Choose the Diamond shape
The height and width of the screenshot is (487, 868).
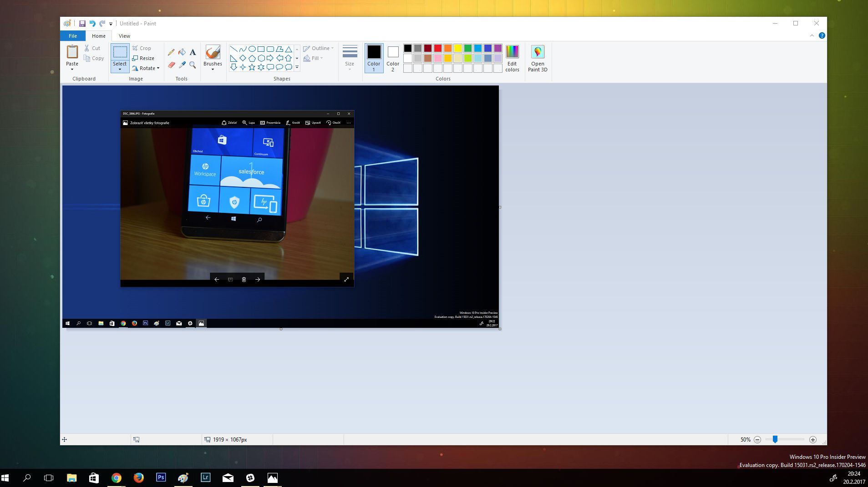pos(243,58)
